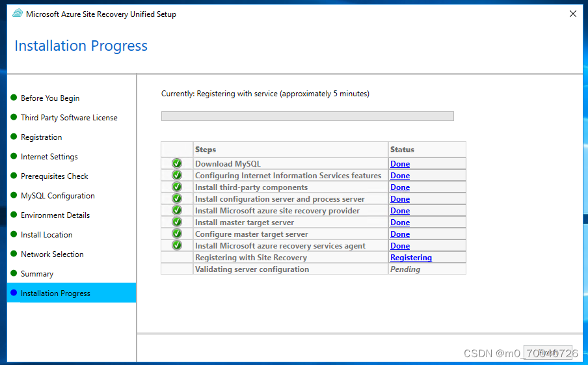
Task: Click the Install master target server text
Action: coord(245,223)
